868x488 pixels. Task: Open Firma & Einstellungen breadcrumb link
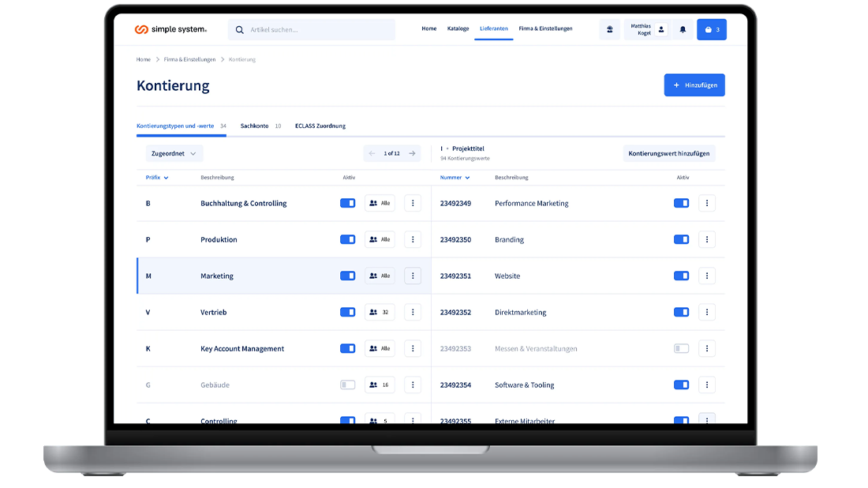pyautogui.click(x=189, y=59)
